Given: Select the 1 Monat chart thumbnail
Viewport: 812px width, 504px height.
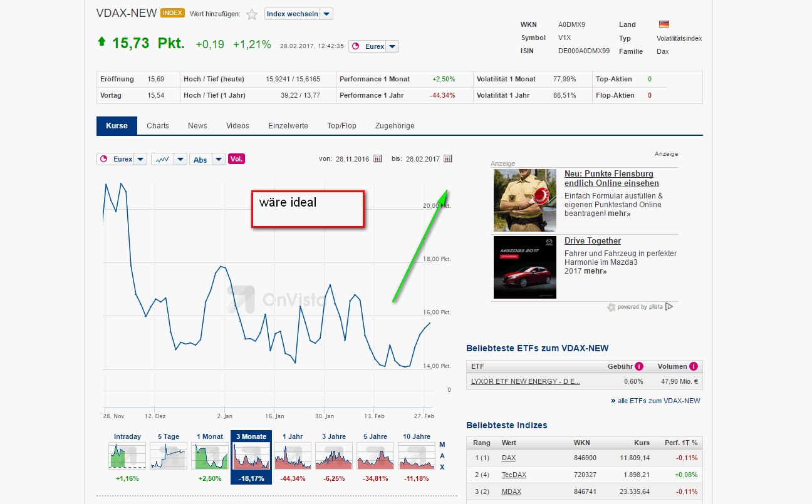Looking at the screenshot, I should pos(210,456).
